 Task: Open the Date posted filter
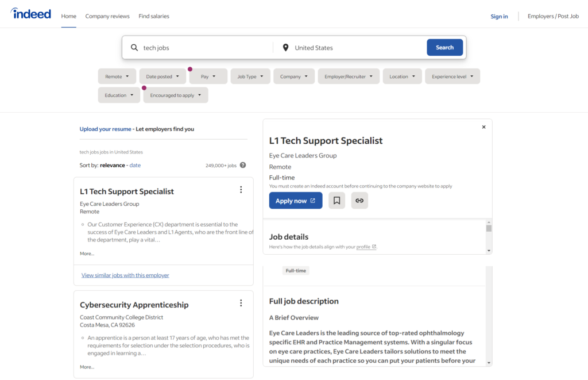(163, 76)
